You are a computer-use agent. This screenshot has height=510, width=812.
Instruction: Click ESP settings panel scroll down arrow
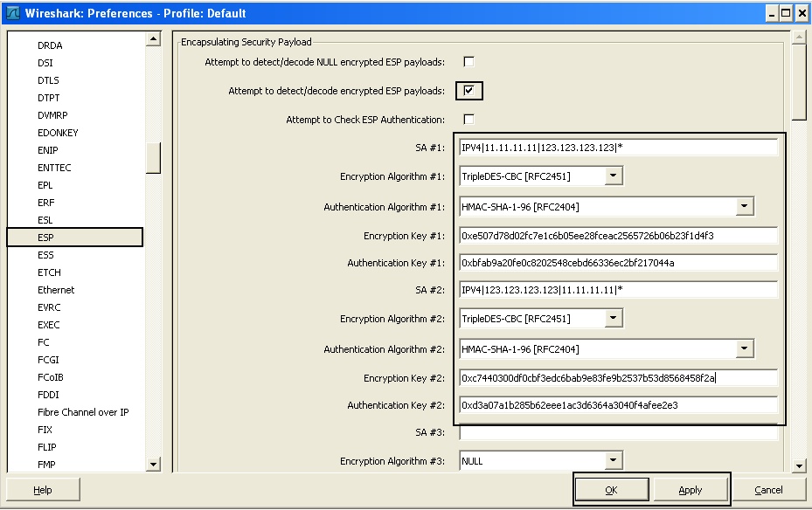799,465
